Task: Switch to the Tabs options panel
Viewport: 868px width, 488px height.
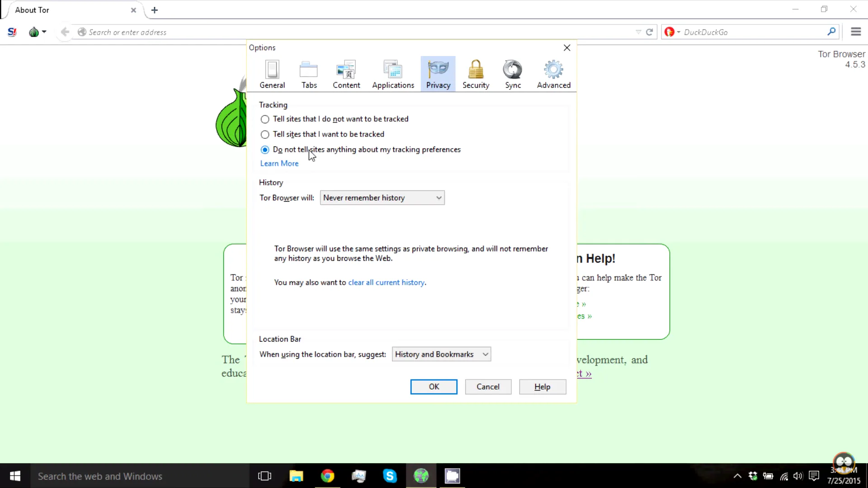Action: [x=309, y=75]
